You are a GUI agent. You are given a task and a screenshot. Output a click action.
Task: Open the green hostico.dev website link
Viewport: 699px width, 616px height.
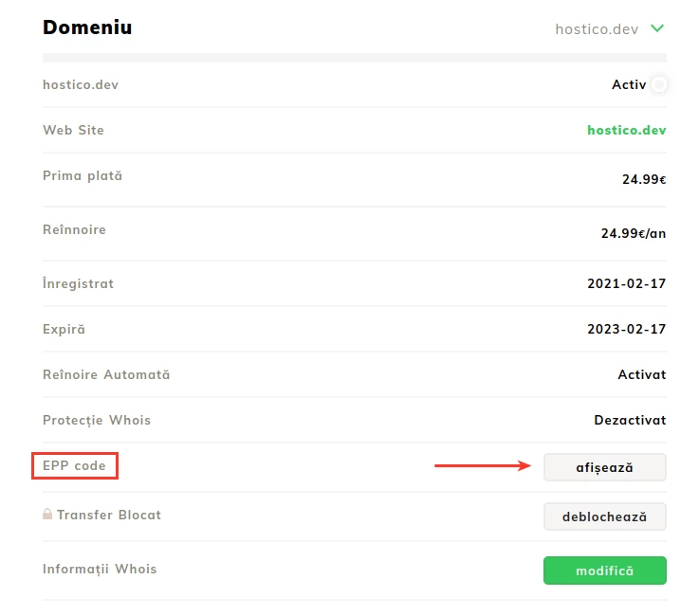[626, 131]
